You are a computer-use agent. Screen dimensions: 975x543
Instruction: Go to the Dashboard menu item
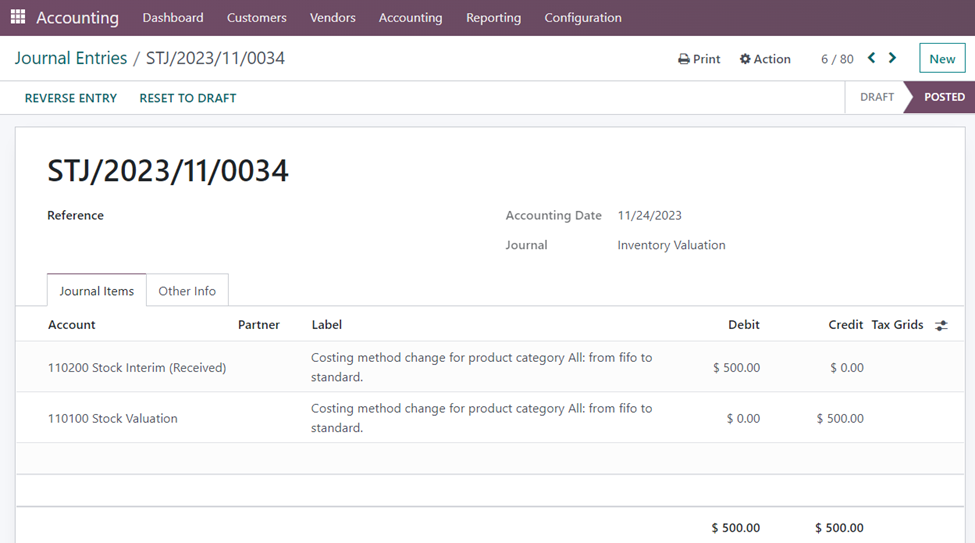coord(173,18)
